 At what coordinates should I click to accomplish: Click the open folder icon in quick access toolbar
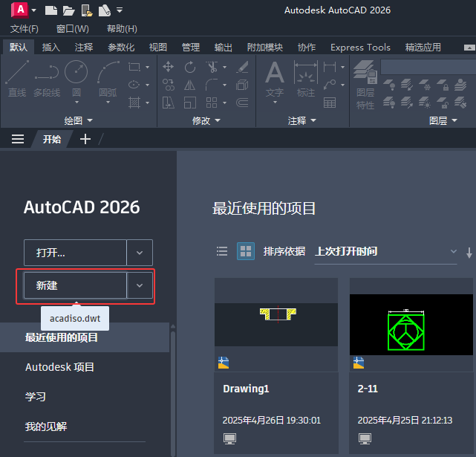click(68, 10)
